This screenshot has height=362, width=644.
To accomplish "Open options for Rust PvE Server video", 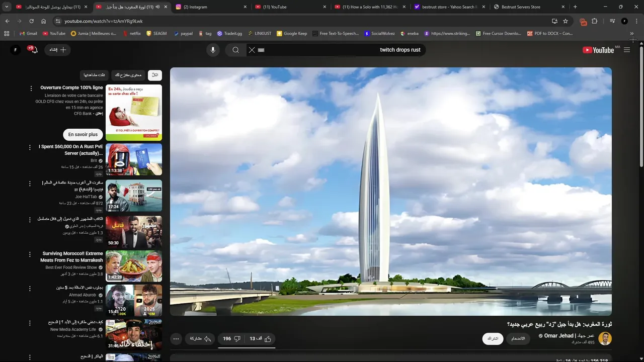I will (x=30, y=148).
